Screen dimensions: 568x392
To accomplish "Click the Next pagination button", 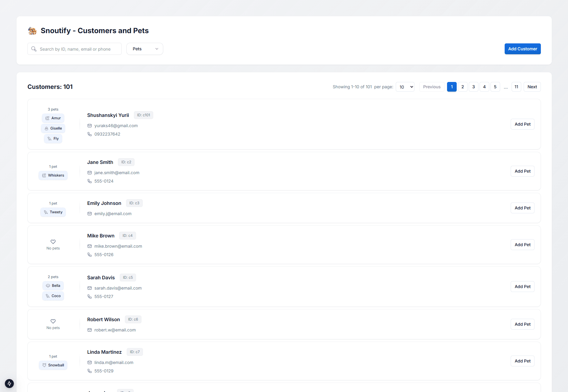I will (x=532, y=87).
